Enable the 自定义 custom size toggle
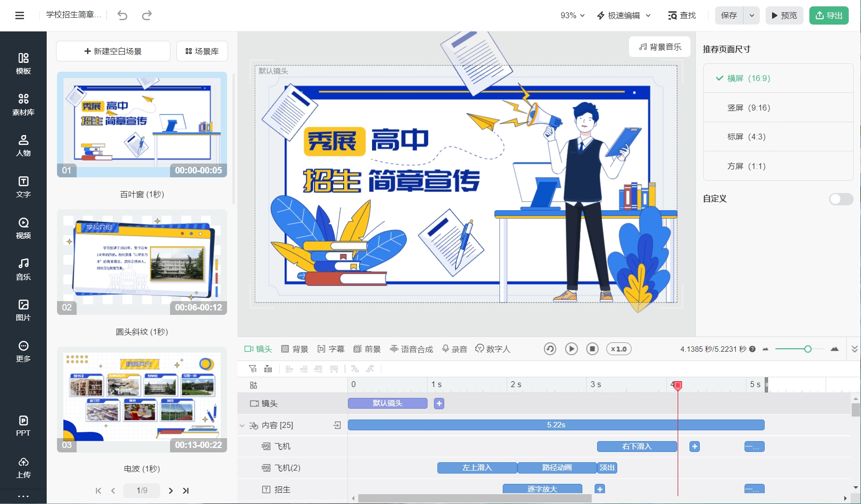The width and height of the screenshot is (861, 504). pyautogui.click(x=840, y=199)
